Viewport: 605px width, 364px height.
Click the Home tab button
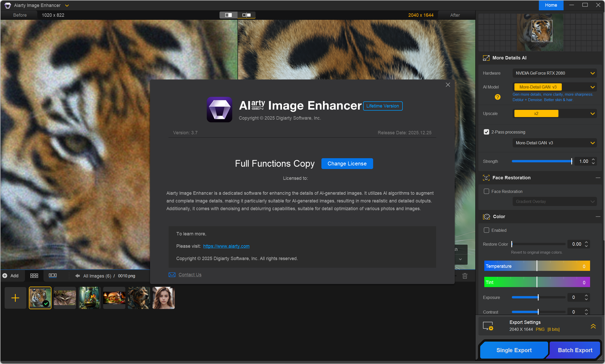[551, 5]
